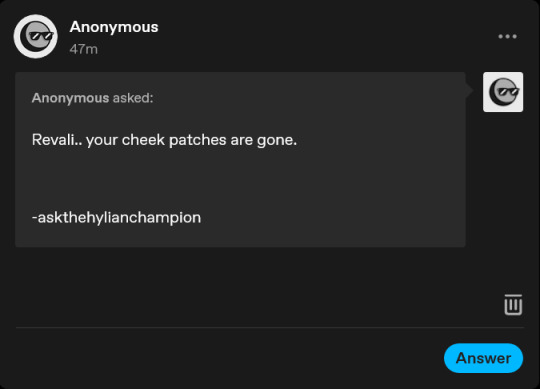This screenshot has width=540, height=389.
Task: Click the large round Anonymous avatar
Action: tap(35, 36)
